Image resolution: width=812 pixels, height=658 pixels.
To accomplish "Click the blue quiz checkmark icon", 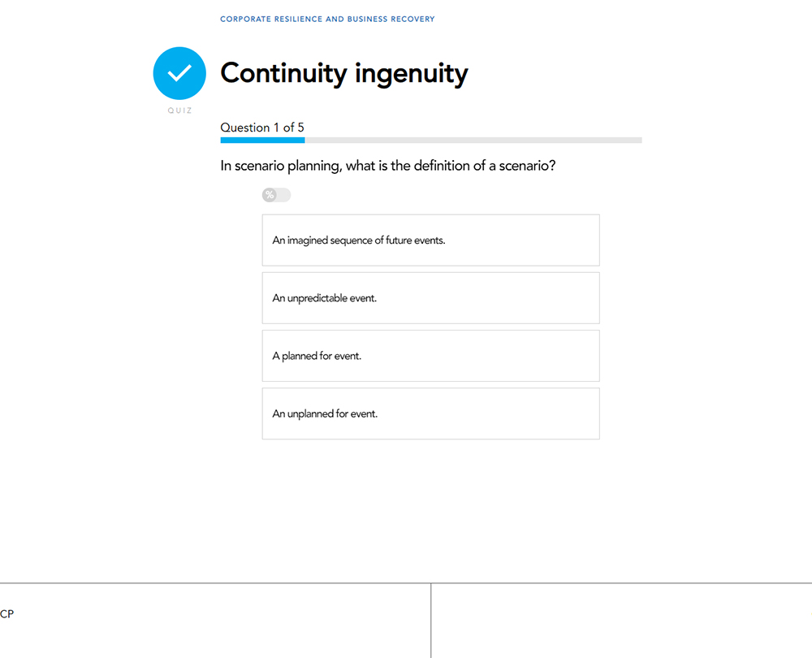I will [179, 73].
